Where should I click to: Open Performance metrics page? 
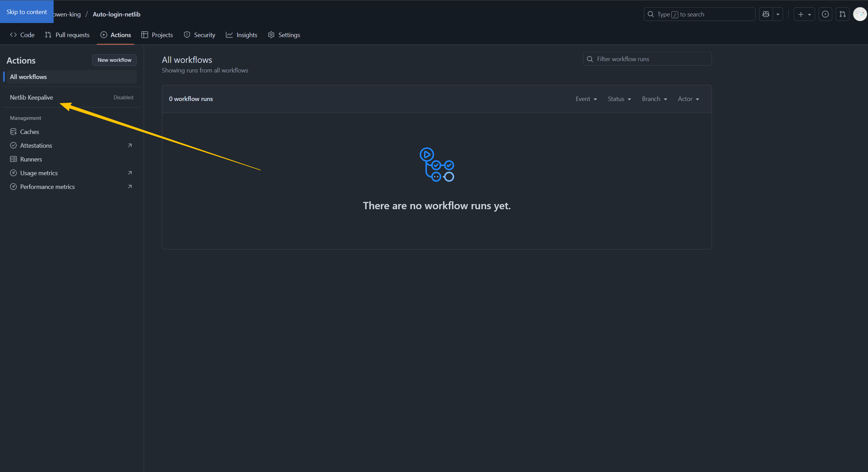click(47, 187)
